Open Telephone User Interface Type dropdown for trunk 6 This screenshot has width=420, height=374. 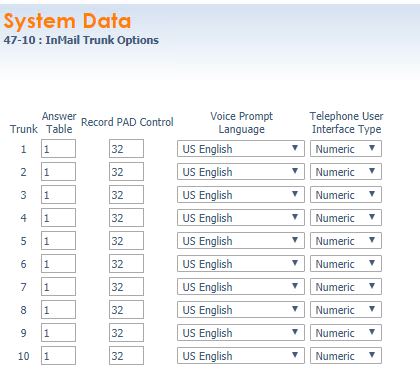point(346,264)
